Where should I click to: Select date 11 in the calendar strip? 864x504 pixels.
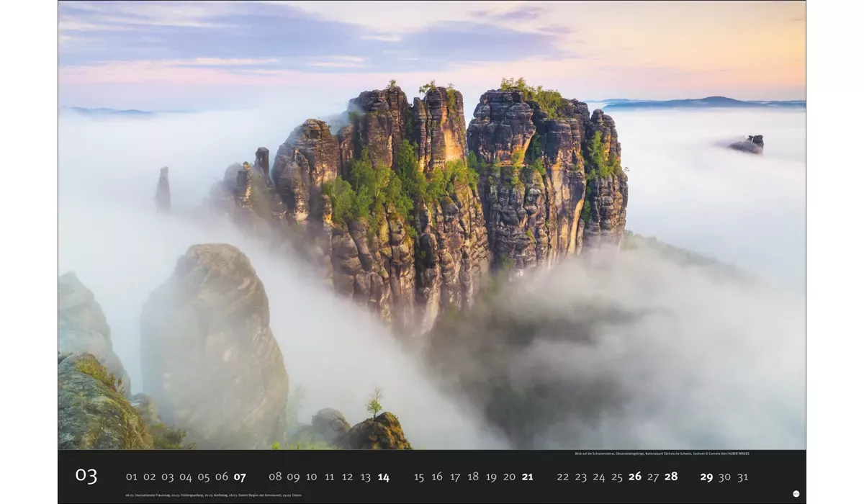329,477
